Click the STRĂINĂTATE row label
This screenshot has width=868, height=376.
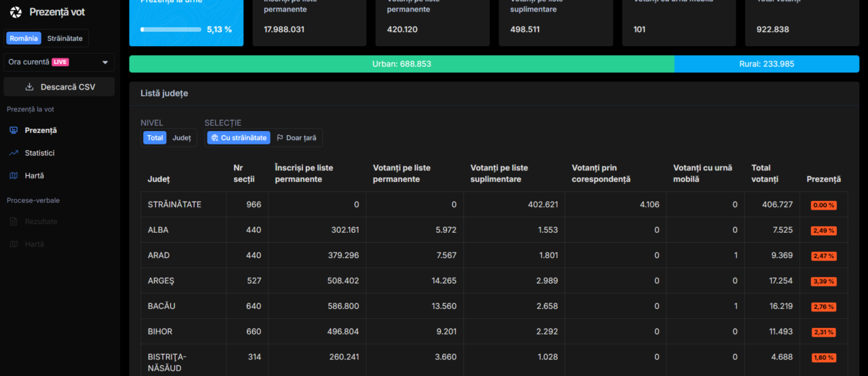point(174,204)
